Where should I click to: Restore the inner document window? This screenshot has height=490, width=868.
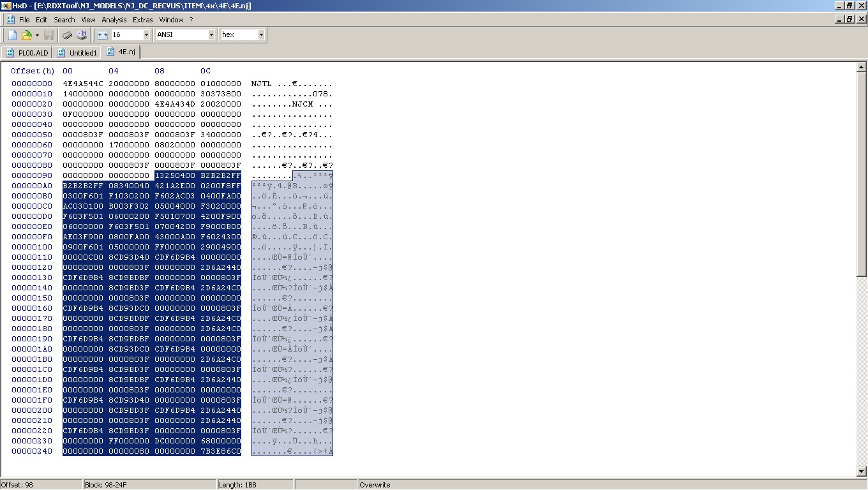(849, 19)
